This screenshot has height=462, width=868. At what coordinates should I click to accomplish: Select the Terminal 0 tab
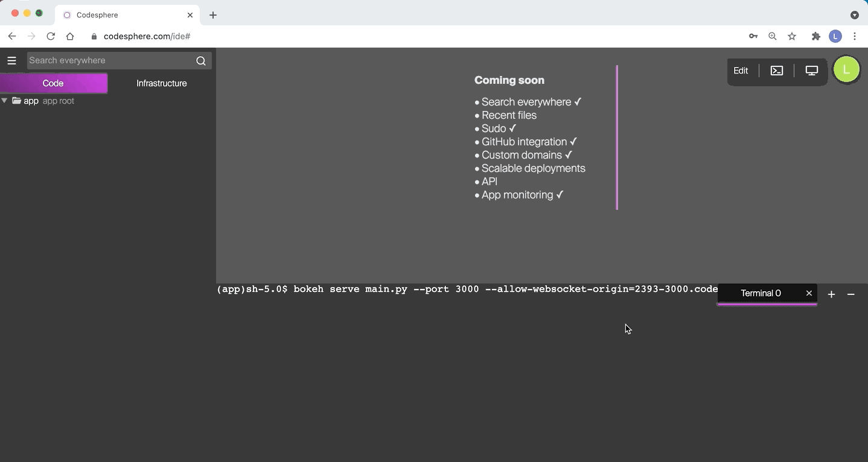point(761,293)
